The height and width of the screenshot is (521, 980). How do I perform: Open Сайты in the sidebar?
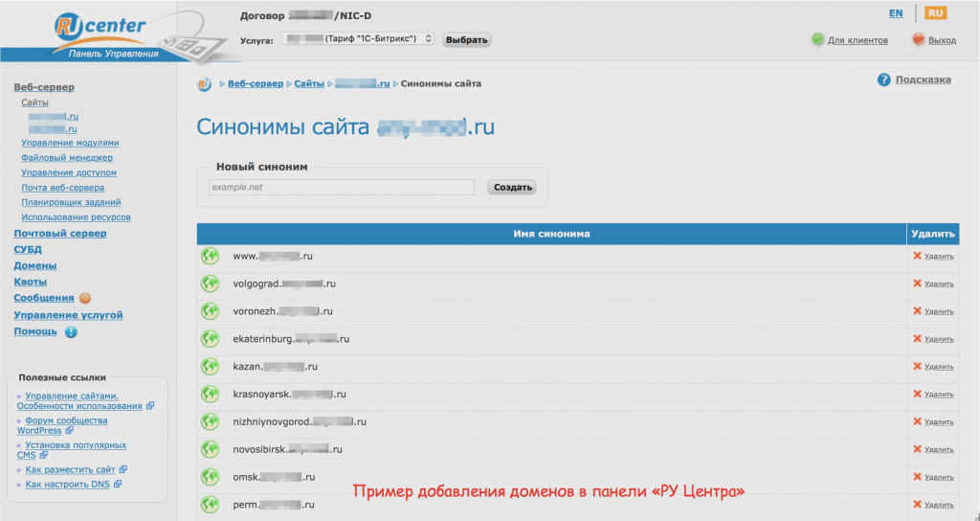(x=35, y=102)
